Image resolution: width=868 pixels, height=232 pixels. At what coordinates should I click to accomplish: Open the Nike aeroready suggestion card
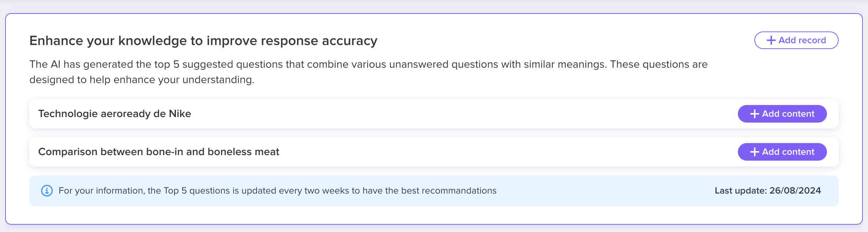tap(434, 114)
